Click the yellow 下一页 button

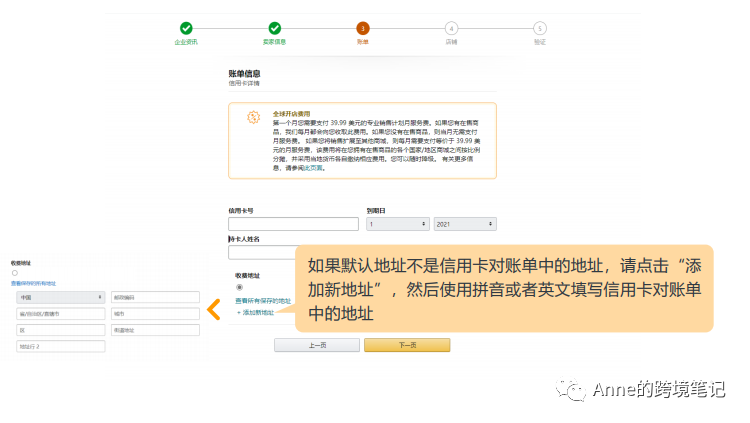[407, 345]
